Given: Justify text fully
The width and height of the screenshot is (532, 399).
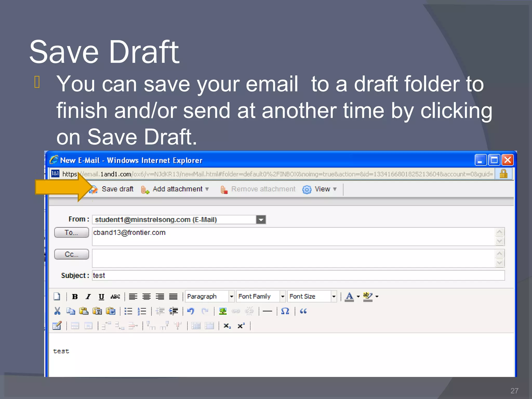Looking at the screenshot, I should (173, 296).
